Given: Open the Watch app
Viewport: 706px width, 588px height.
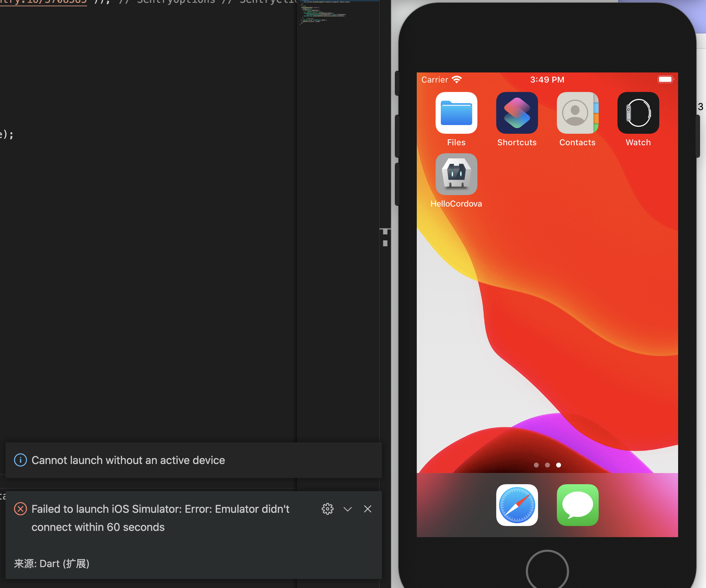Looking at the screenshot, I should [x=638, y=113].
